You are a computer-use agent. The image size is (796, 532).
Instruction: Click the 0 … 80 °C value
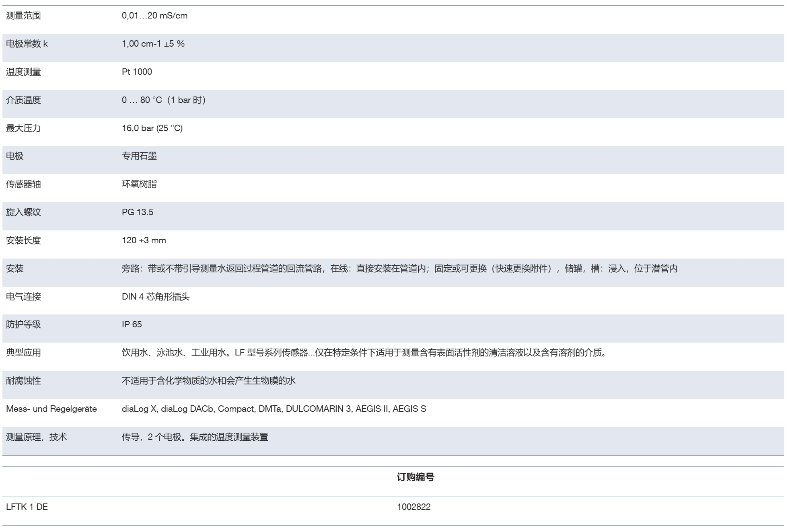click(x=164, y=100)
